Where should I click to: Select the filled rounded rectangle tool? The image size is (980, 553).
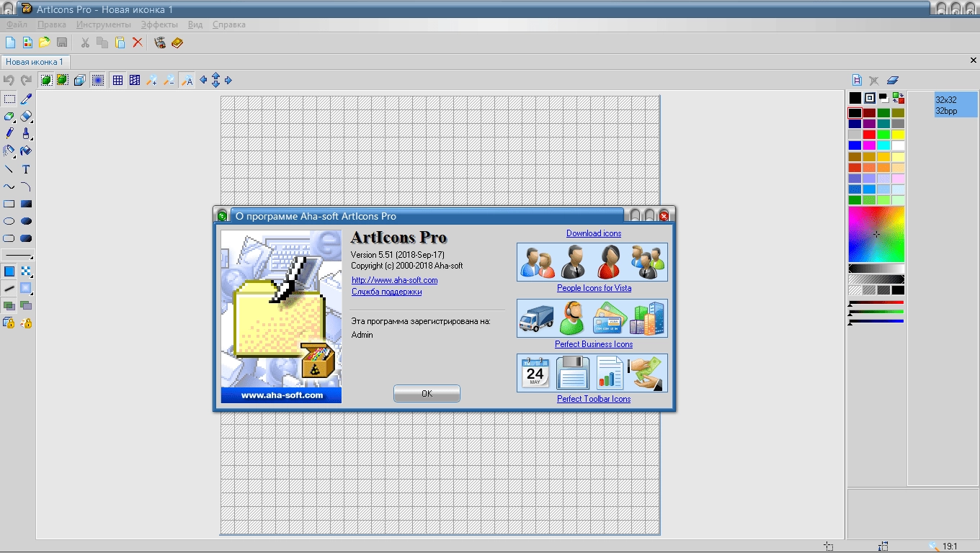pyautogui.click(x=26, y=238)
